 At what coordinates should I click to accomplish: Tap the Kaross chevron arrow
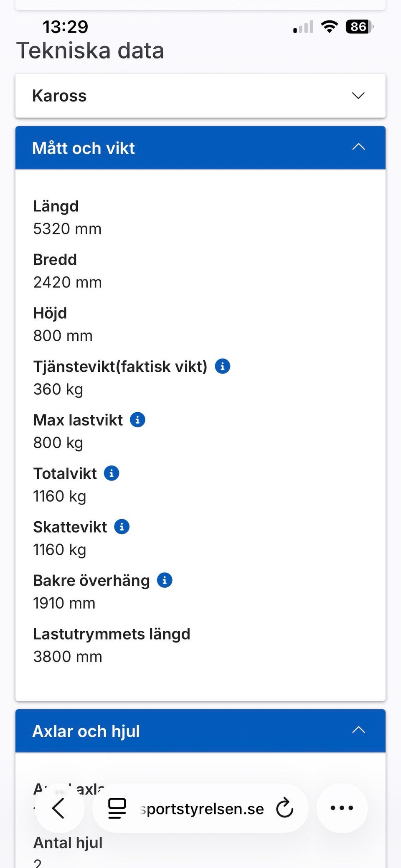pos(358,96)
